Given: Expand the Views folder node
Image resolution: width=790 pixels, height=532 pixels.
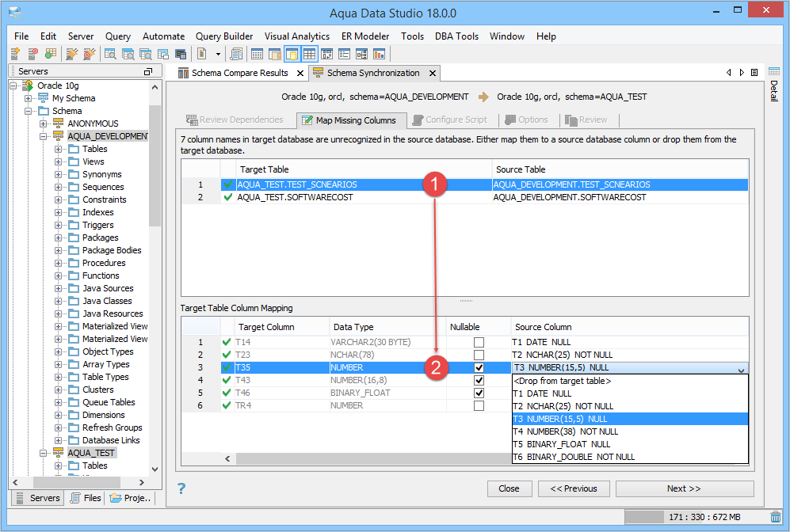Looking at the screenshot, I should [x=58, y=161].
